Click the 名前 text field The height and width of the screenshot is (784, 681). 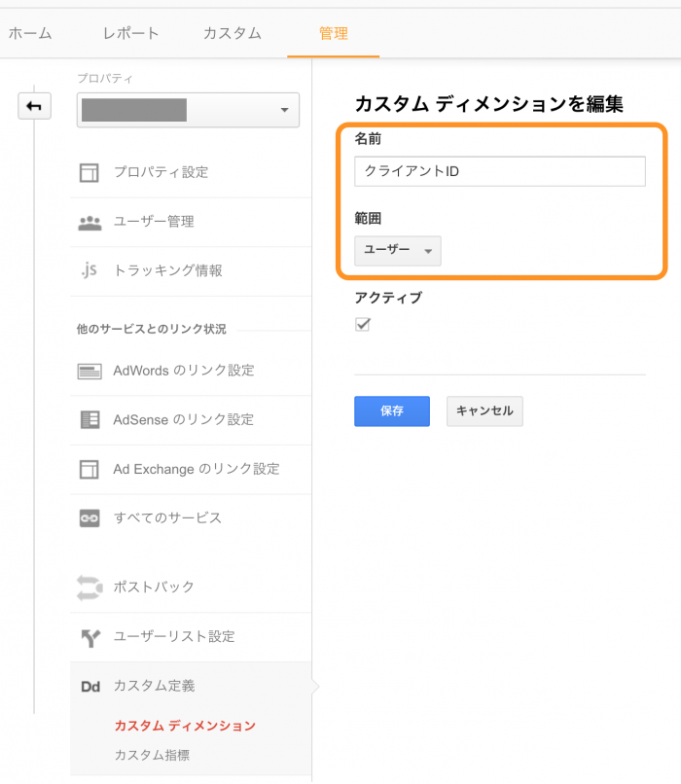pyautogui.click(x=499, y=171)
